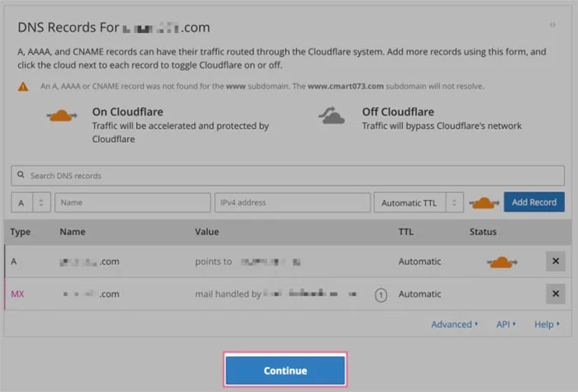Image resolution: width=578 pixels, height=392 pixels.
Task: Click the On Cloudflare orange cloud icon
Action: (62, 116)
